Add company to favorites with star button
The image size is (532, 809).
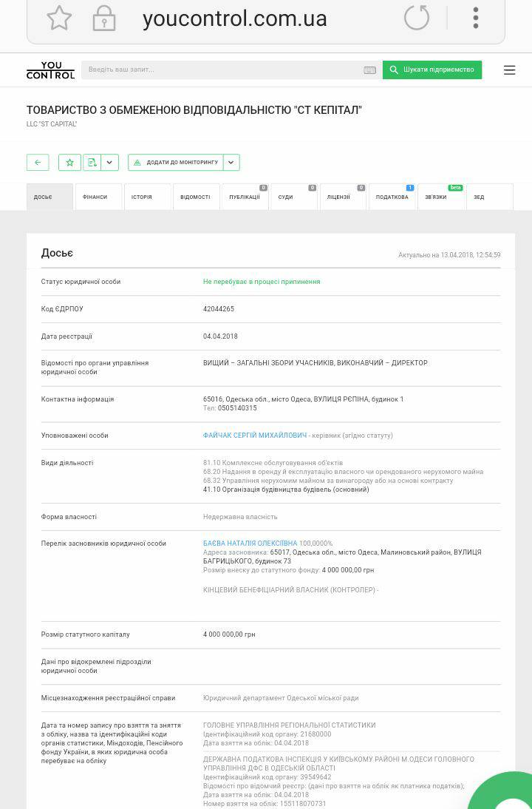click(69, 163)
